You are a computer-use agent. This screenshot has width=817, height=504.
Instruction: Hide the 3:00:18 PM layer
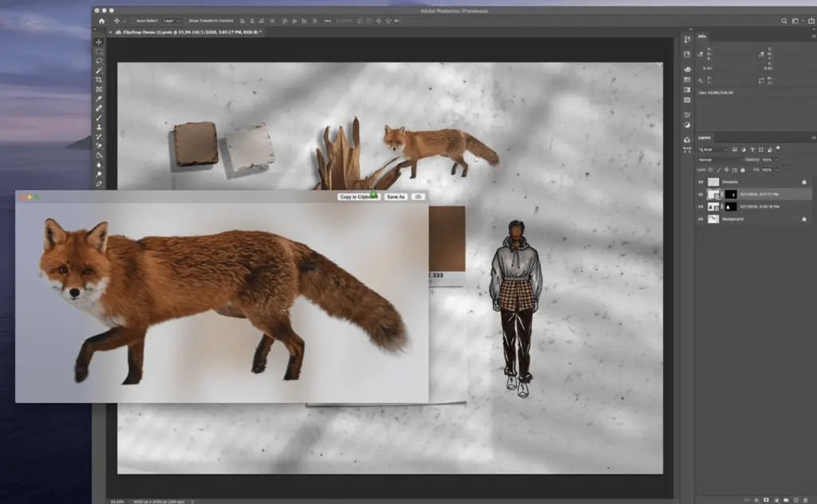click(x=701, y=207)
